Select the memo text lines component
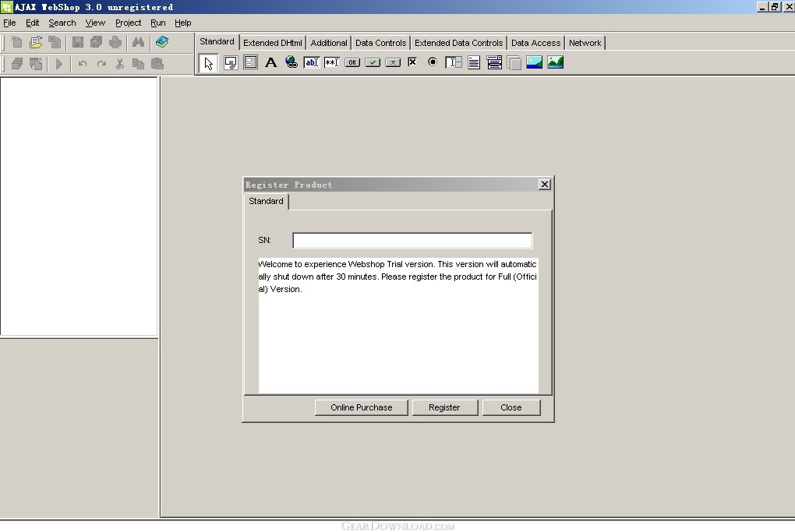The image size is (795, 532). pos(474,63)
